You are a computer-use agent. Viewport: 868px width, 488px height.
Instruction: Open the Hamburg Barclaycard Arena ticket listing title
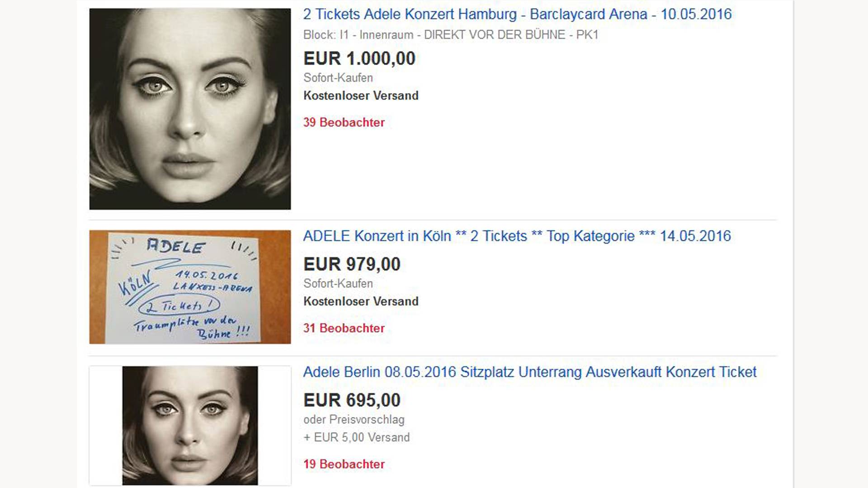pos(517,14)
